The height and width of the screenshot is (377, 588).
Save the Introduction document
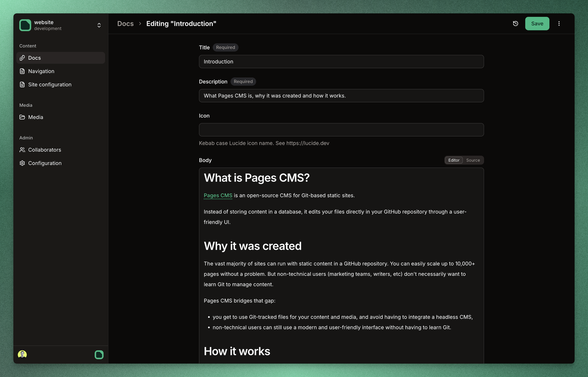[x=537, y=23]
